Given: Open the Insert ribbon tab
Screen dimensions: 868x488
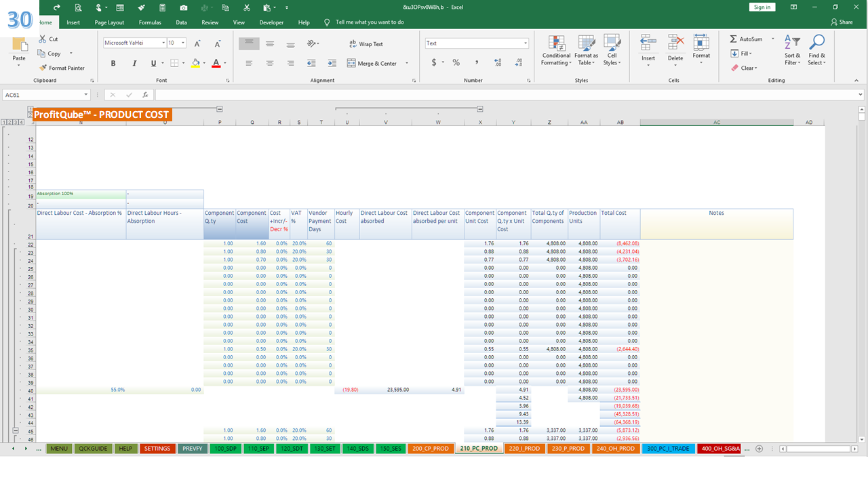Looking at the screenshot, I should (73, 22).
